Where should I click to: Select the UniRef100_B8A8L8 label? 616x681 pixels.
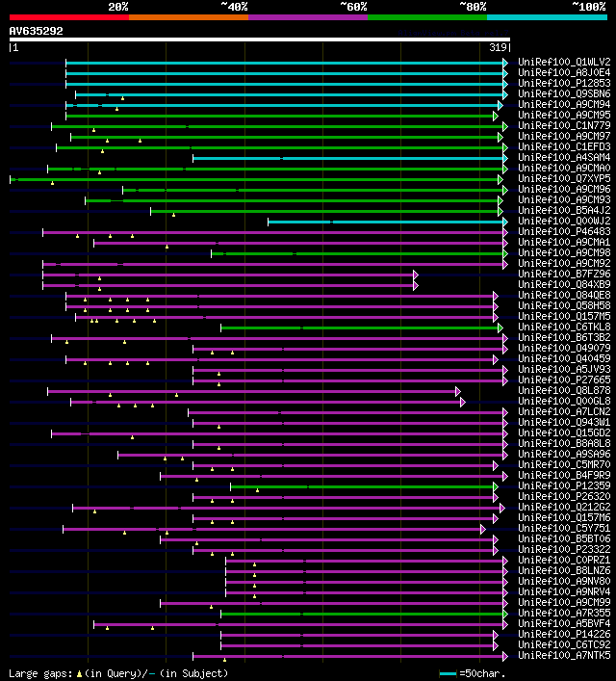[564, 444]
